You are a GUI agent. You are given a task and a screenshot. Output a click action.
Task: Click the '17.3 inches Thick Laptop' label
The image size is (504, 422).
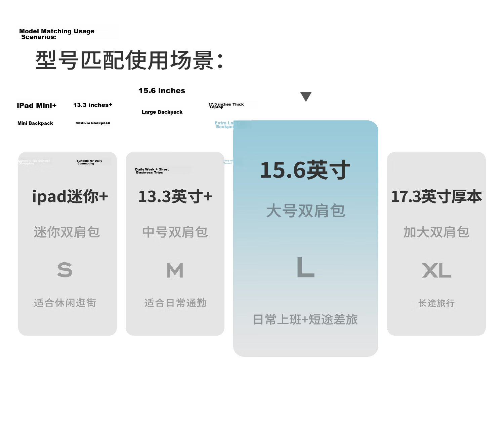click(226, 106)
